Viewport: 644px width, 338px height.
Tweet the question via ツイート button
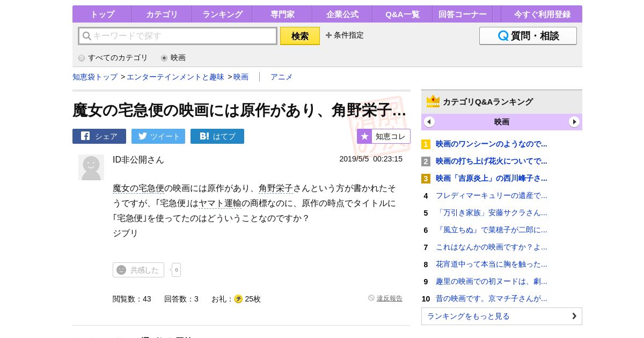pyautogui.click(x=158, y=136)
